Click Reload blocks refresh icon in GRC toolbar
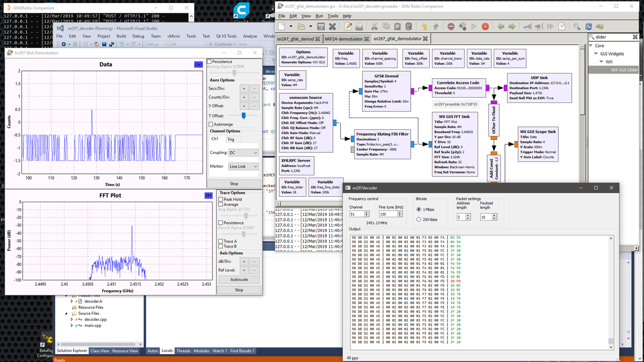Image resolution: width=644 pixels, height=362 pixels. pyautogui.click(x=588, y=26)
